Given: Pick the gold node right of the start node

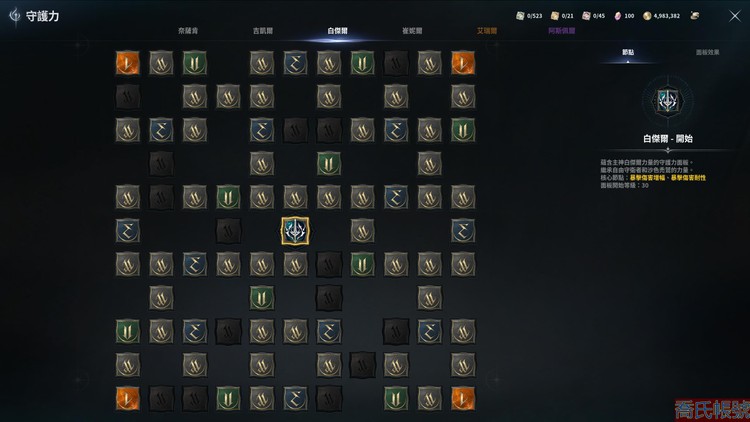Looking at the screenshot, I should coord(362,231).
